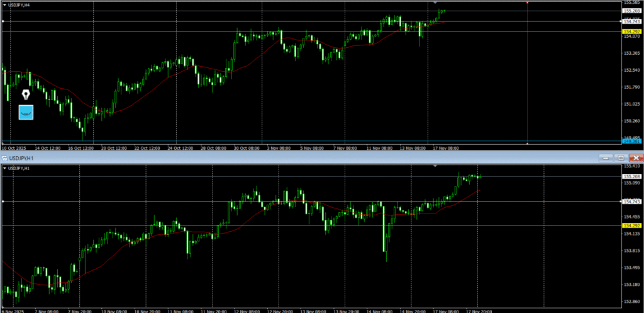The width and height of the screenshot is (644, 313).
Task: Click the 154.743 level label on H1 price scale
Action: click(x=631, y=202)
